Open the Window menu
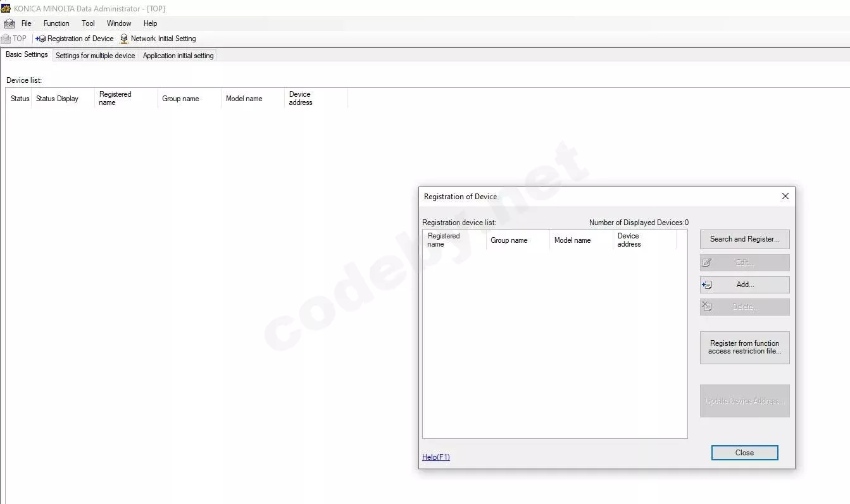The height and width of the screenshot is (504, 850). coord(119,23)
